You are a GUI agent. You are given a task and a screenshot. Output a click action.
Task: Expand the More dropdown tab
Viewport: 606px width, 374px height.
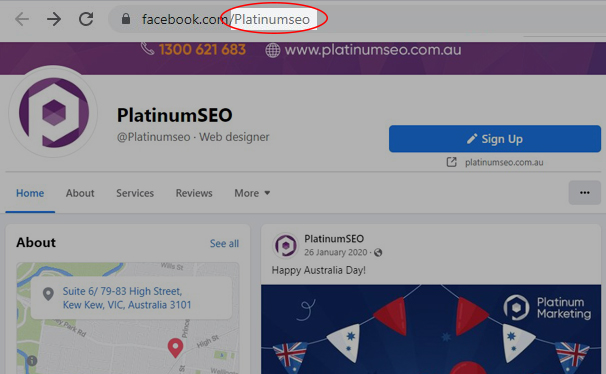[x=252, y=193]
